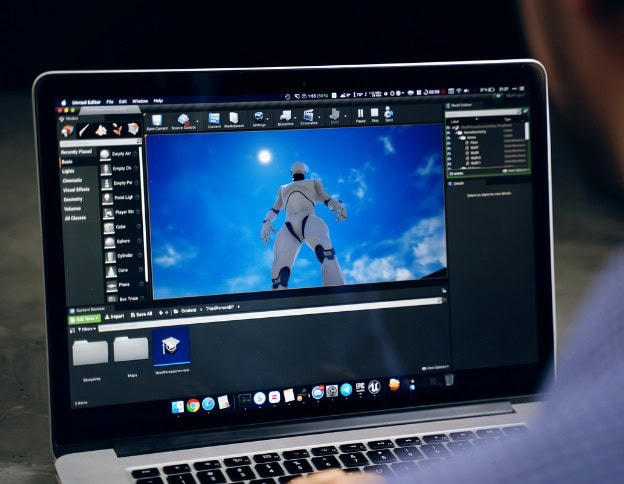Select the All Classes category
Image resolution: width=624 pixels, height=484 pixels.
[x=75, y=218]
